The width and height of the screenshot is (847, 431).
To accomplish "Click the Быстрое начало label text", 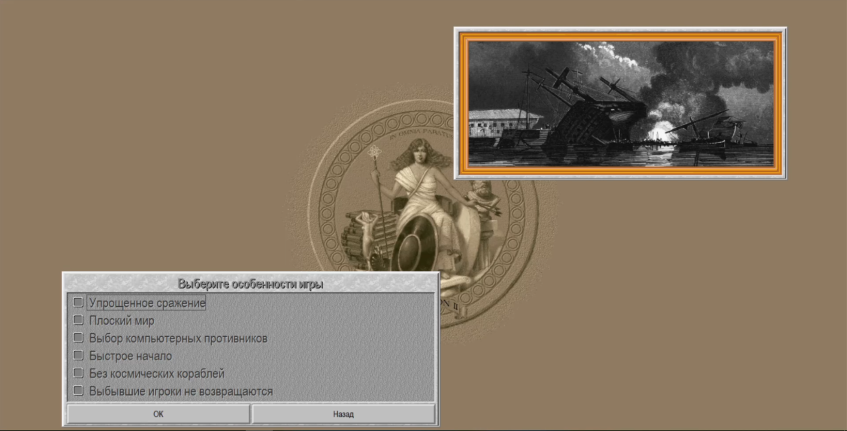I will (130, 356).
